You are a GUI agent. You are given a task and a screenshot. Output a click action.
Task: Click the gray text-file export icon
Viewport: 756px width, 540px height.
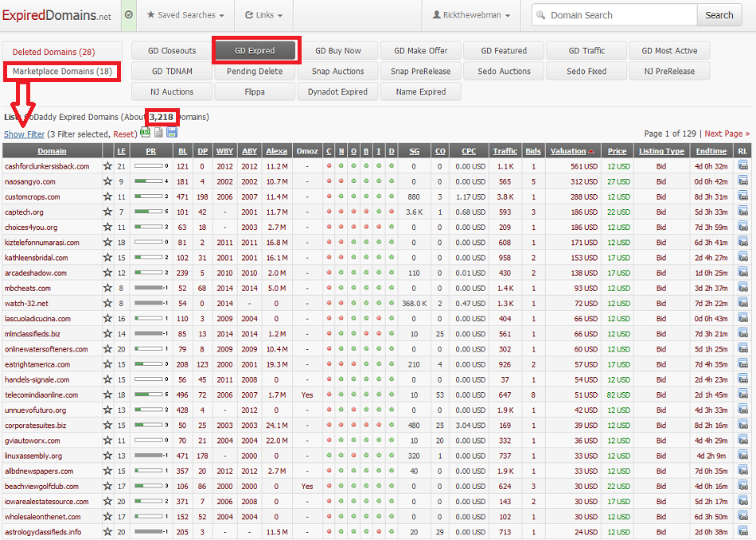[x=158, y=133]
